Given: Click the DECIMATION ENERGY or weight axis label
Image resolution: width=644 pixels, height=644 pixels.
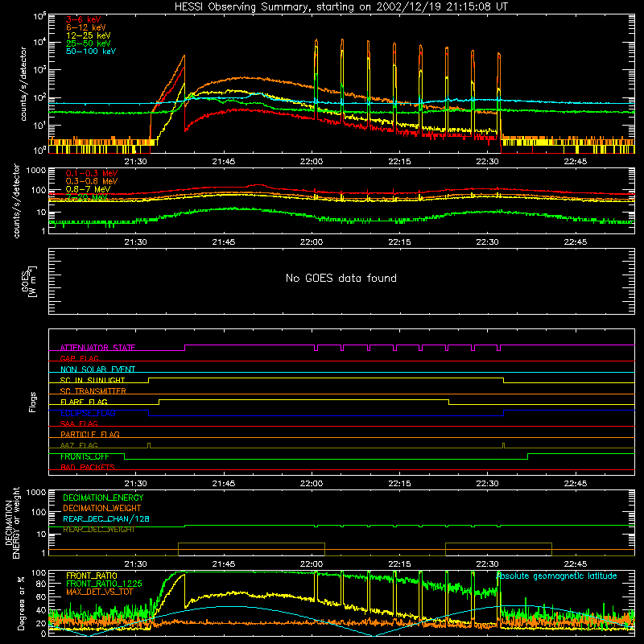Looking at the screenshot, I should click(12, 522).
